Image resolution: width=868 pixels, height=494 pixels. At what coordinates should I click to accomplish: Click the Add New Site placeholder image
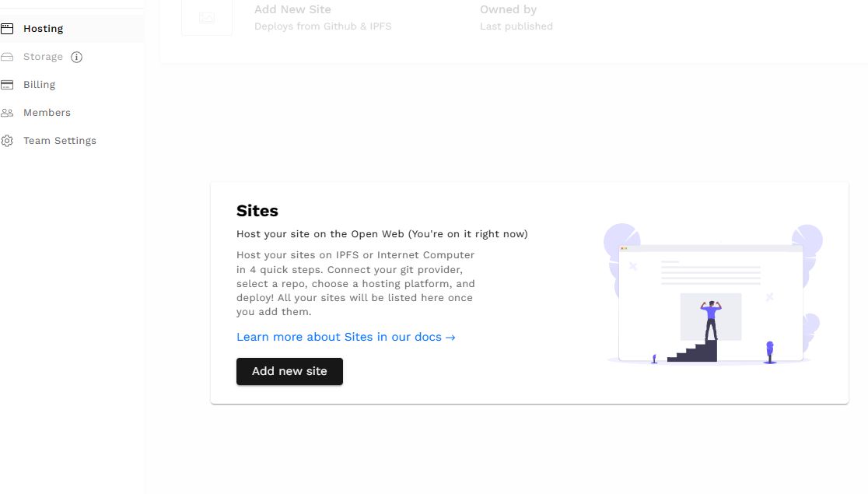point(206,18)
